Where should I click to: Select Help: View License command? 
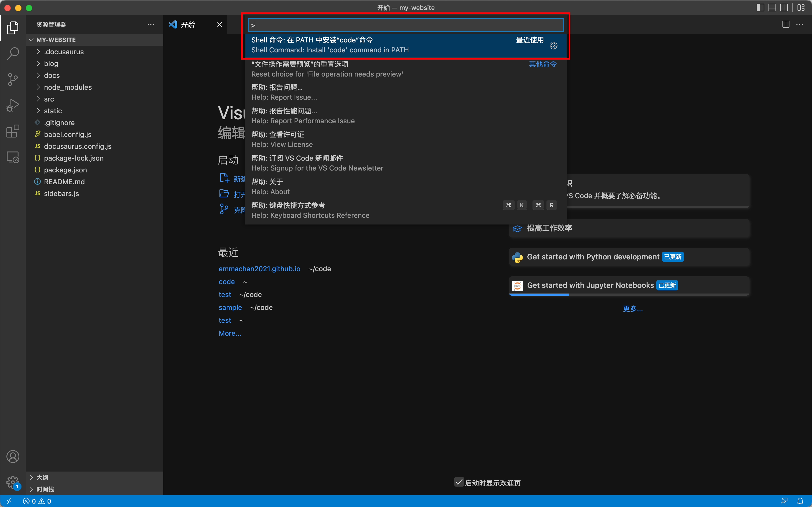pyautogui.click(x=406, y=139)
